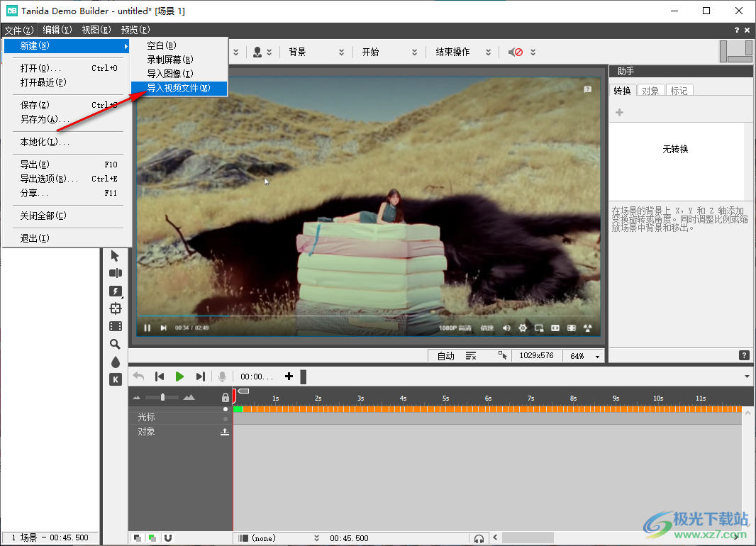
Task: Expand the sound options chevron
Action: 533,52
